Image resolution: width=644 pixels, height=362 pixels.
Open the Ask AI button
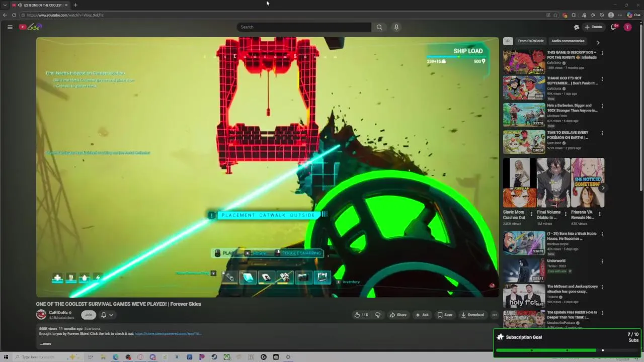(422, 315)
